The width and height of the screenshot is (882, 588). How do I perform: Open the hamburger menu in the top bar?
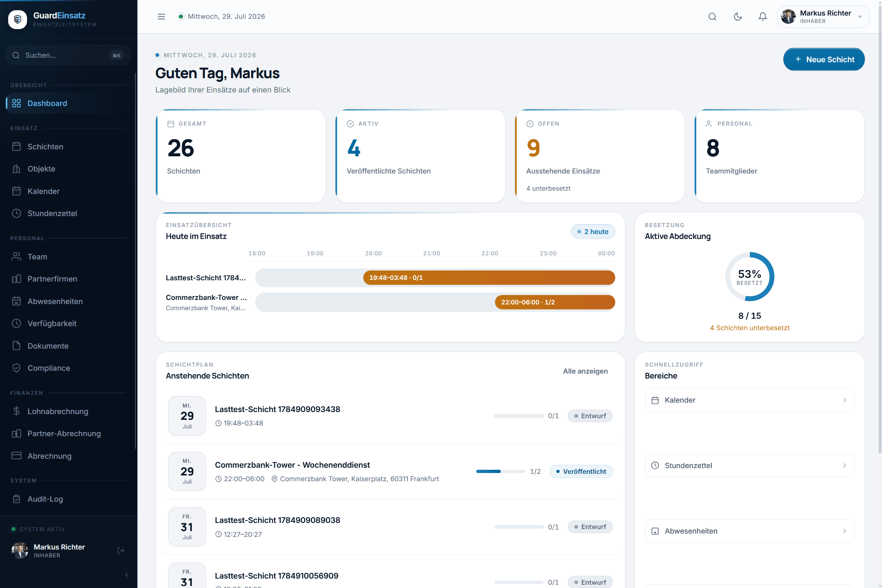[x=161, y=17]
